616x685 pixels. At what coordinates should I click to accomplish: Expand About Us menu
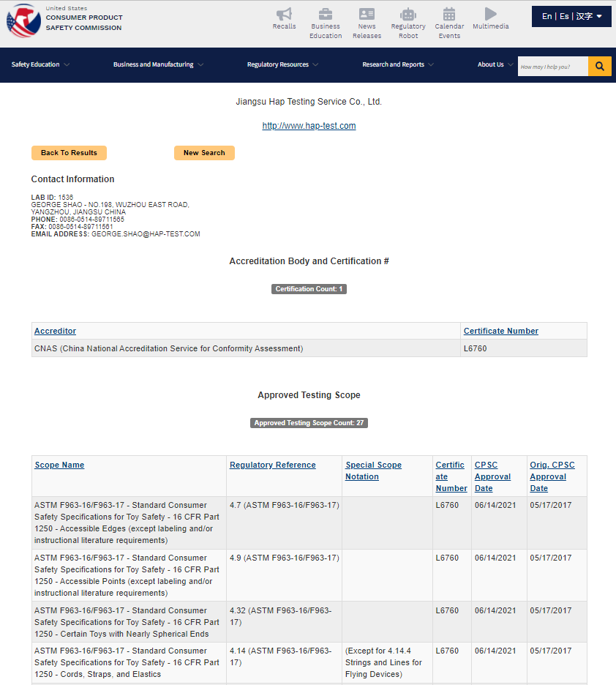pos(495,64)
